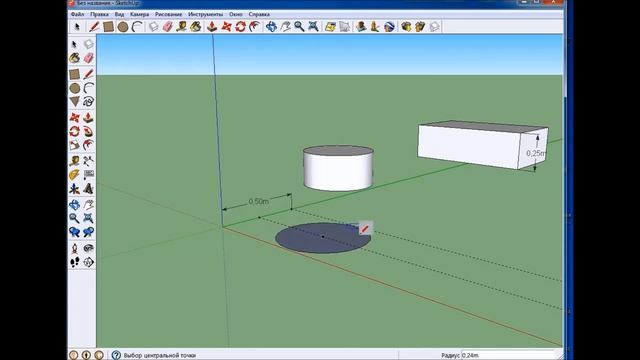Activate Orbit in the top toolbar
The width and height of the screenshot is (640, 360).
pyautogui.click(x=271, y=27)
